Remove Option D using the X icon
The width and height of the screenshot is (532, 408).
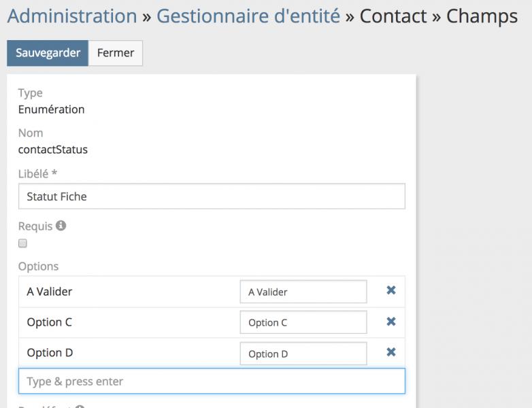[x=391, y=352]
